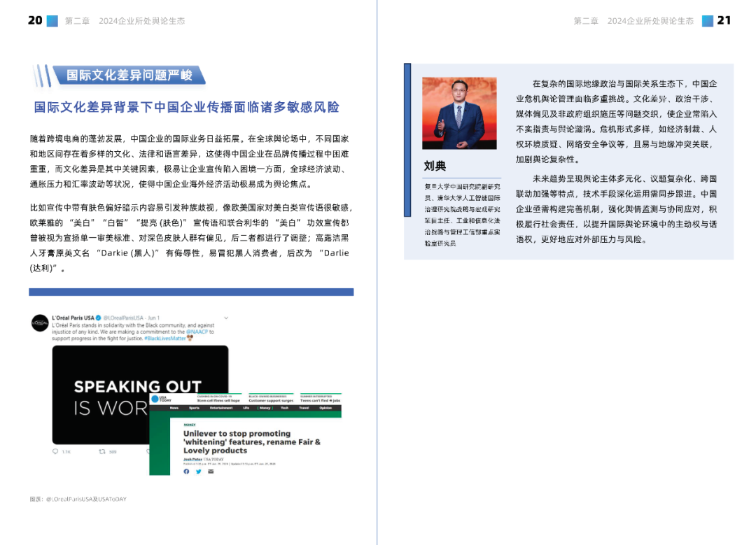Click the portrait photo of 刘典
The height and width of the screenshot is (545, 756).
tap(459, 113)
